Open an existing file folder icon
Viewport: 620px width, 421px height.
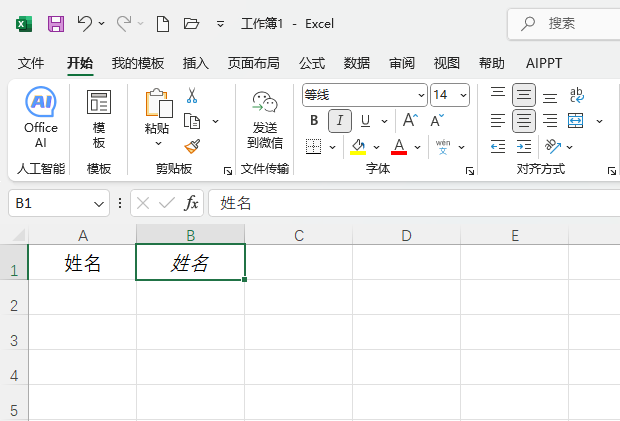pyautogui.click(x=191, y=24)
